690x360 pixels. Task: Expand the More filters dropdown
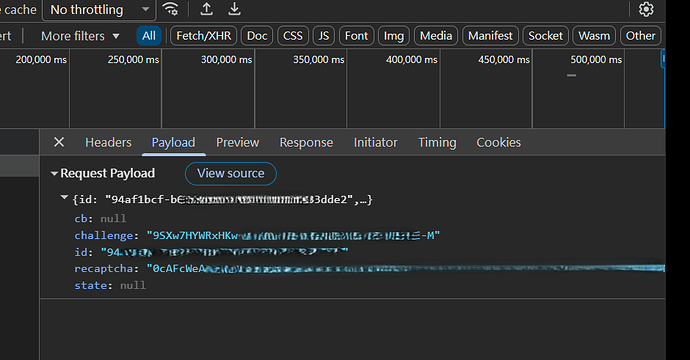pos(80,36)
